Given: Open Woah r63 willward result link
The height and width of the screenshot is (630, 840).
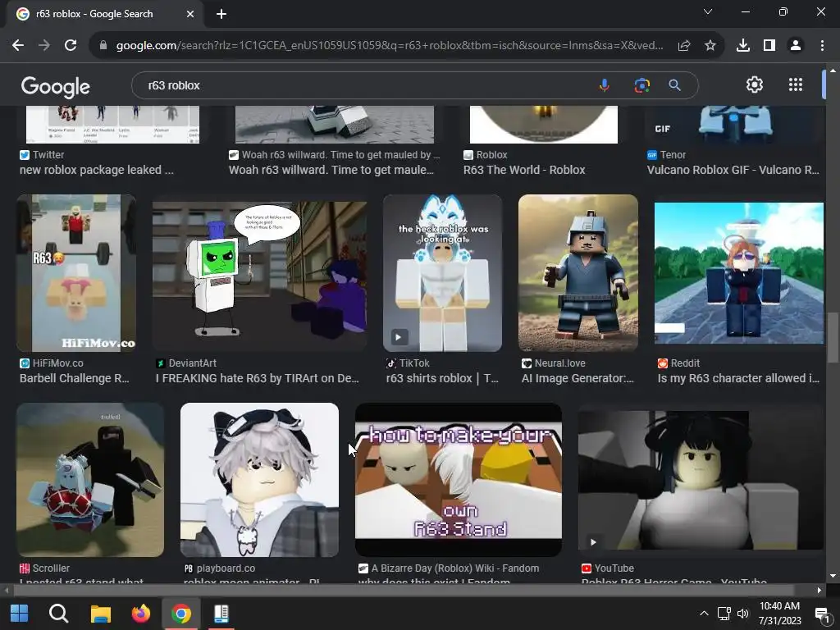Looking at the screenshot, I should (331, 170).
